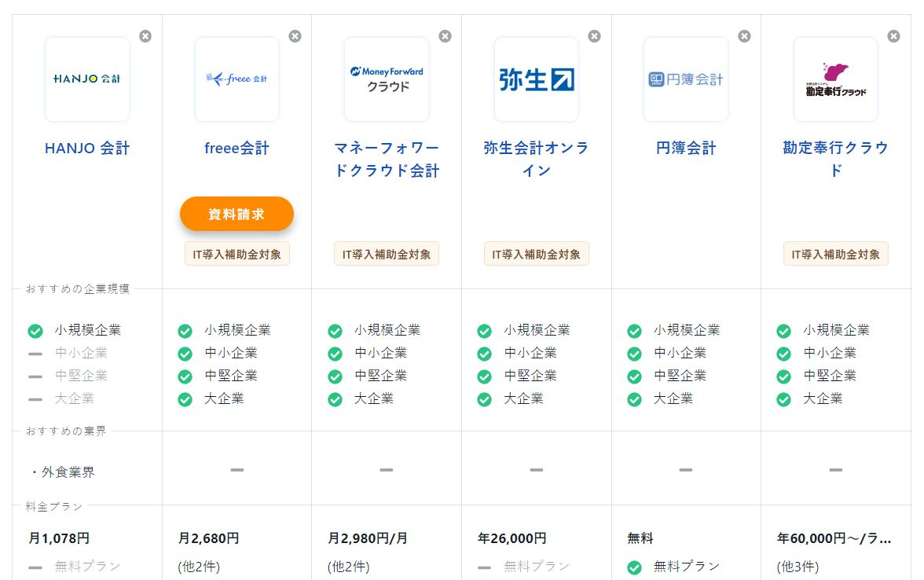Screen dimensions: 924x580
Task: Visit the 弥生会計オンライン title link
Action: coord(536,160)
